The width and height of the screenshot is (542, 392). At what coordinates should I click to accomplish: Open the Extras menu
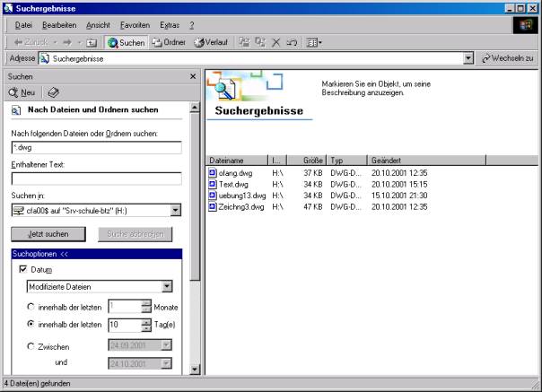170,25
